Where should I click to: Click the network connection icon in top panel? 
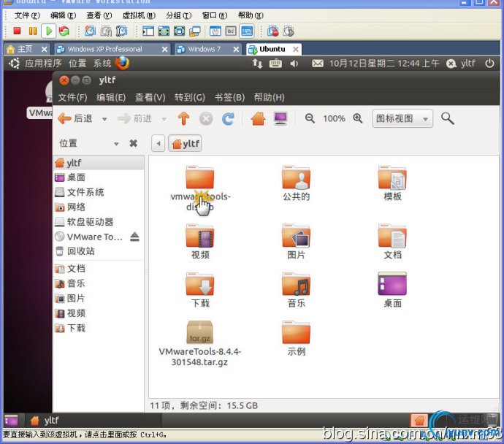(257, 64)
